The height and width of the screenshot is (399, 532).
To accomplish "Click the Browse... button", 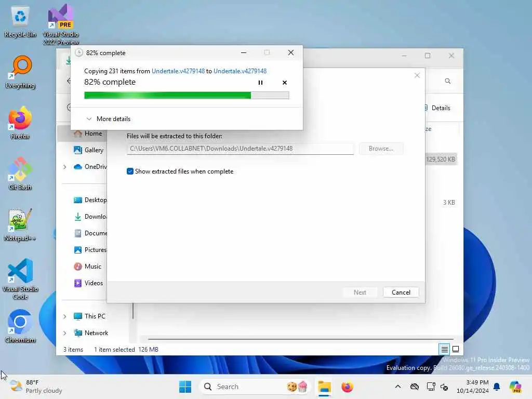I will (381, 149).
